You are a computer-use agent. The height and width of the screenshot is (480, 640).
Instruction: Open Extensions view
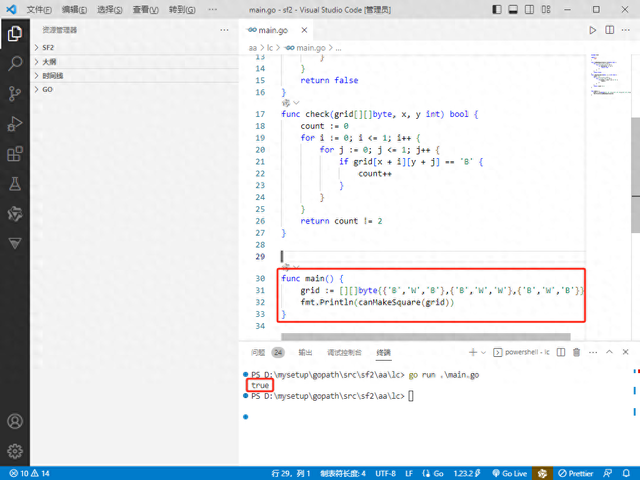coord(15,154)
